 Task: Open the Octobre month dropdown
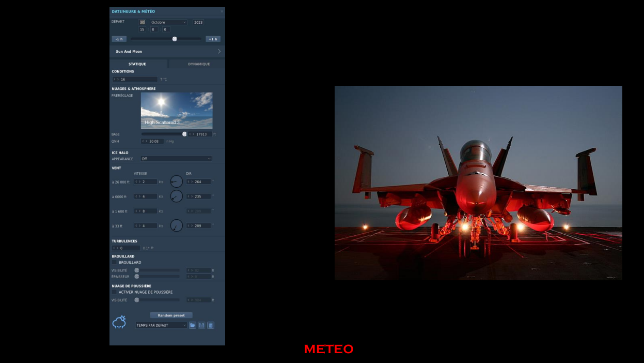(x=168, y=22)
